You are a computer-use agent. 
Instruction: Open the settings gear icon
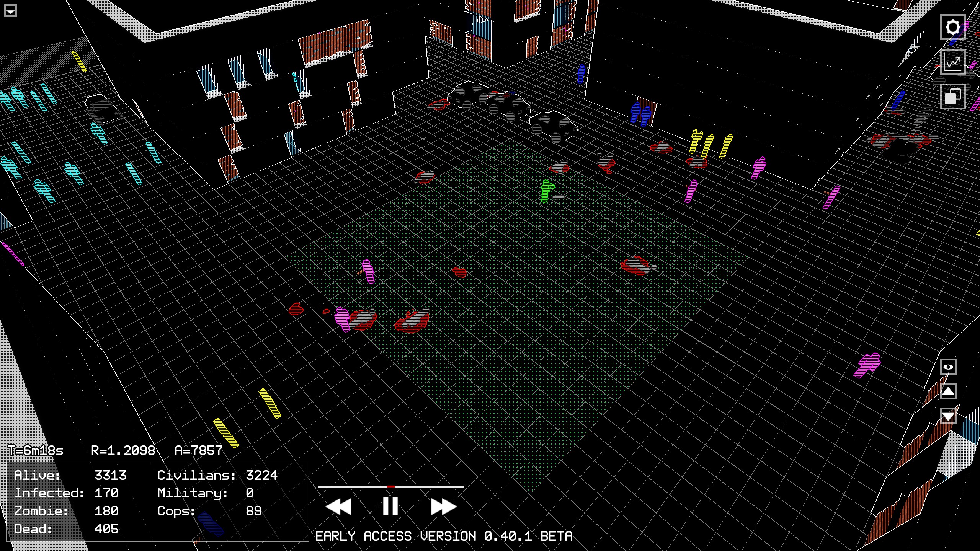953,27
